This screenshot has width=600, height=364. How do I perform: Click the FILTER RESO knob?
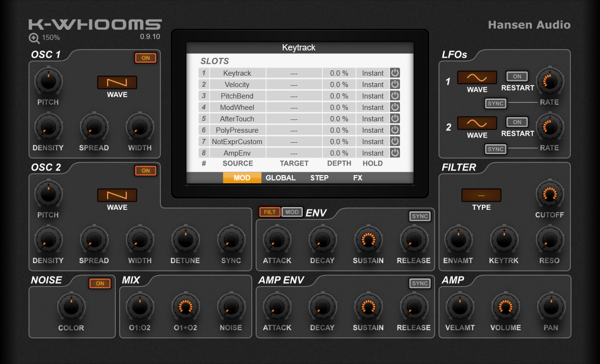[x=550, y=240]
